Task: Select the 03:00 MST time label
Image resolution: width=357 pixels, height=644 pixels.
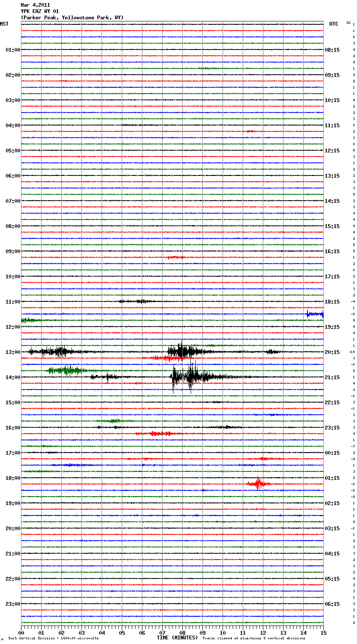Action: click(x=13, y=100)
